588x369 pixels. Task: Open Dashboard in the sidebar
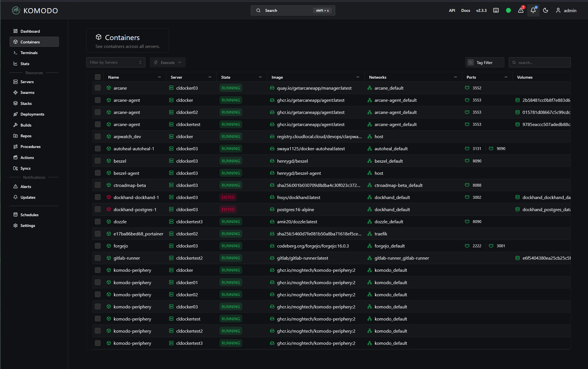34,31
